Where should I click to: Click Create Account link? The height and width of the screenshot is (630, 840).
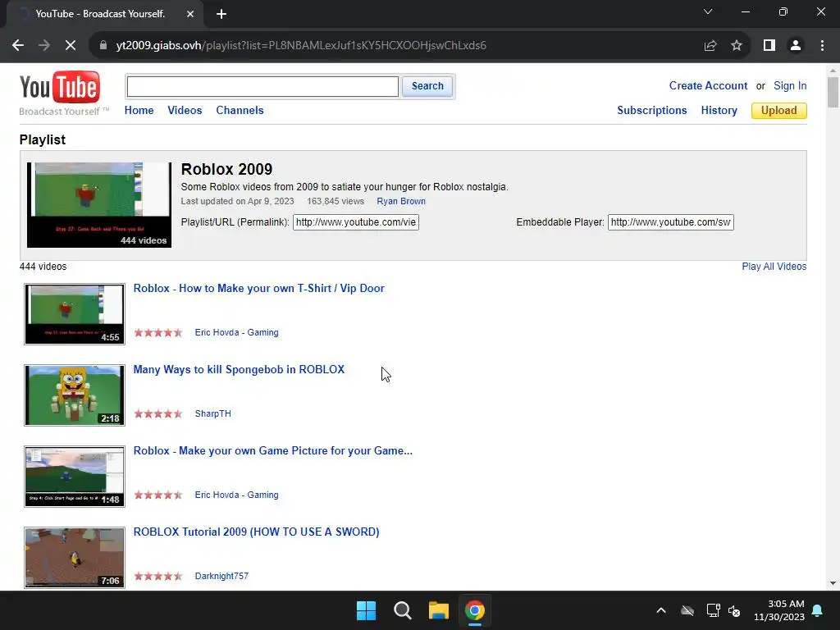click(x=708, y=85)
